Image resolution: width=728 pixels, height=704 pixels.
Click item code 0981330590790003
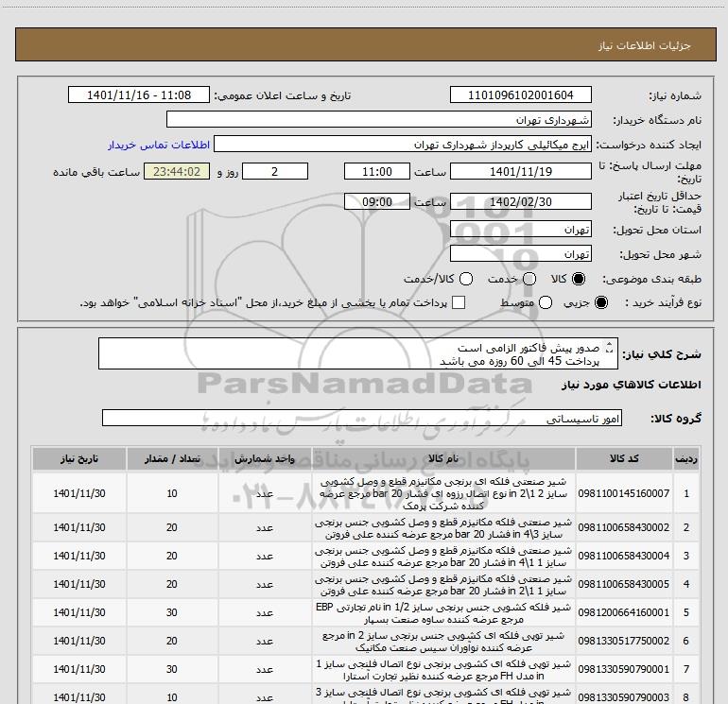point(624,697)
